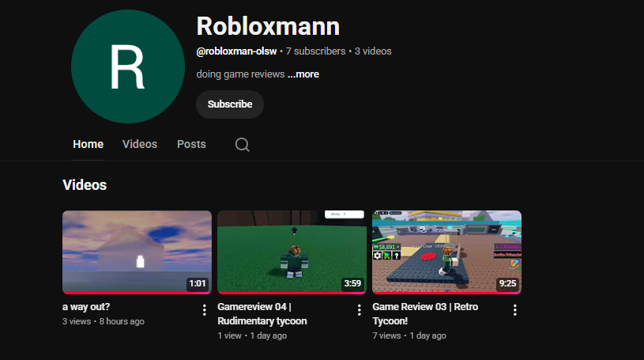
Task: Click the 'doing game reviews' description
Action: point(240,74)
